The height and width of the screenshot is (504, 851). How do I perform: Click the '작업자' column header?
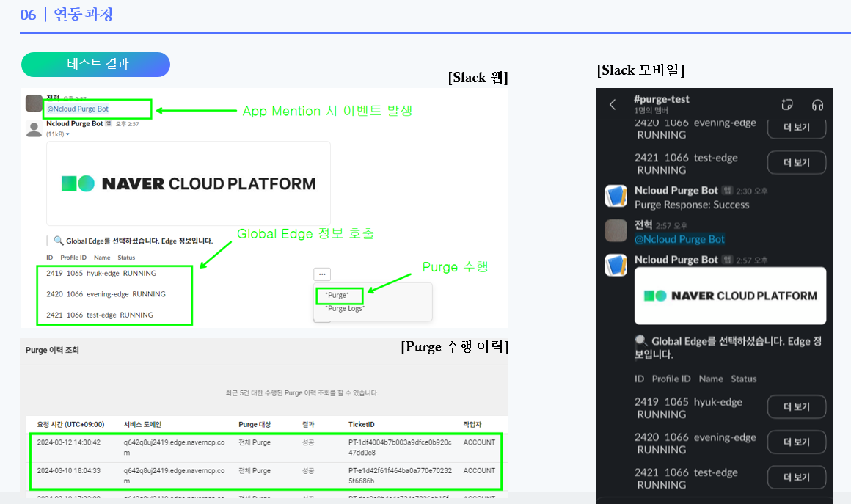[x=472, y=424]
